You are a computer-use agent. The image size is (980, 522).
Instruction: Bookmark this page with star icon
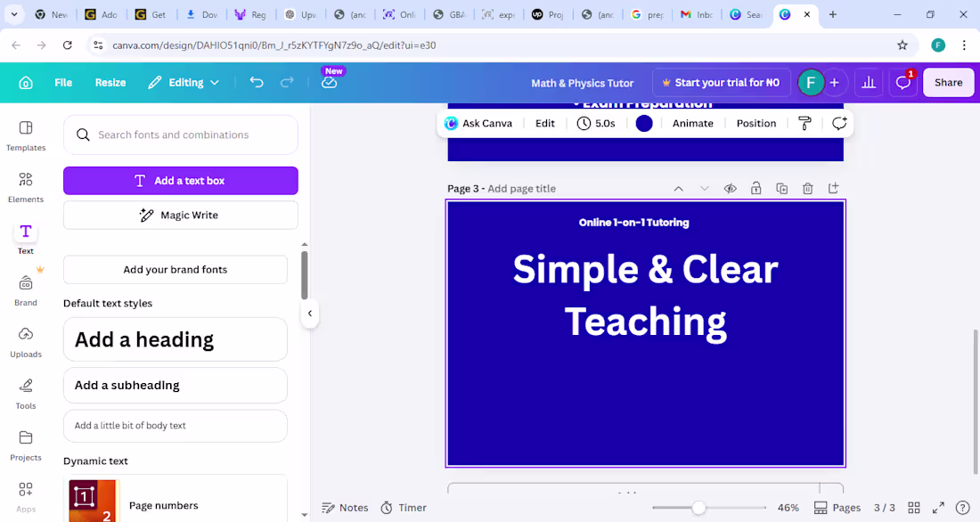click(902, 45)
